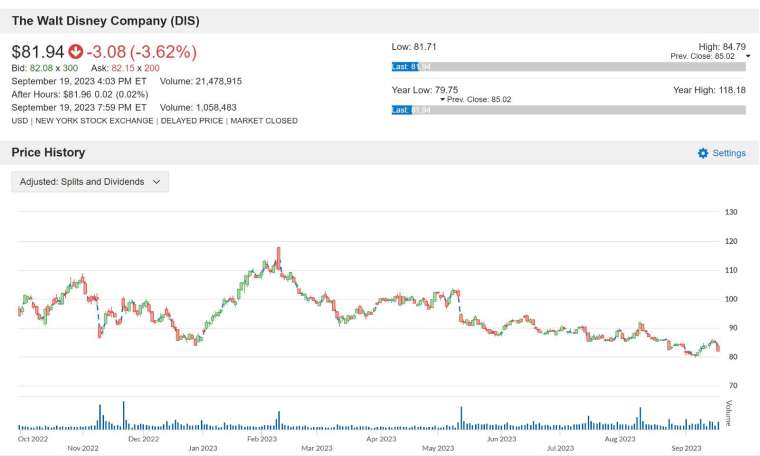Open the Price History Settings link
The width and height of the screenshot is (760, 456).
coord(722,153)
